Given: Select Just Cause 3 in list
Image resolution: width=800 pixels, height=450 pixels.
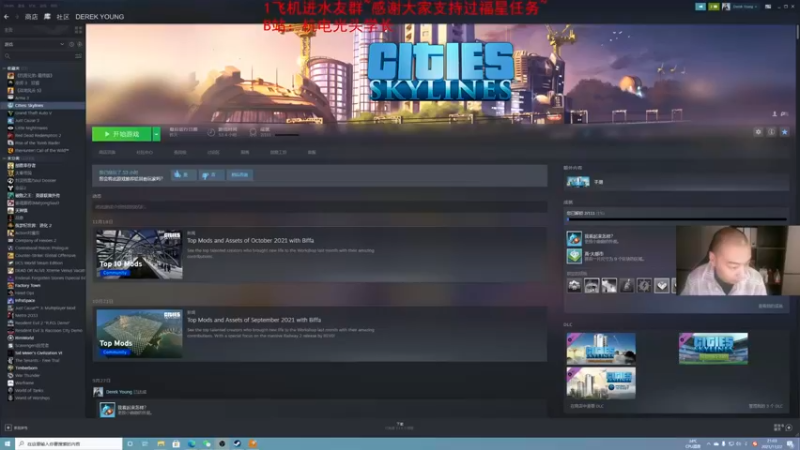Looking at the screenshot, I should (27, 120).
